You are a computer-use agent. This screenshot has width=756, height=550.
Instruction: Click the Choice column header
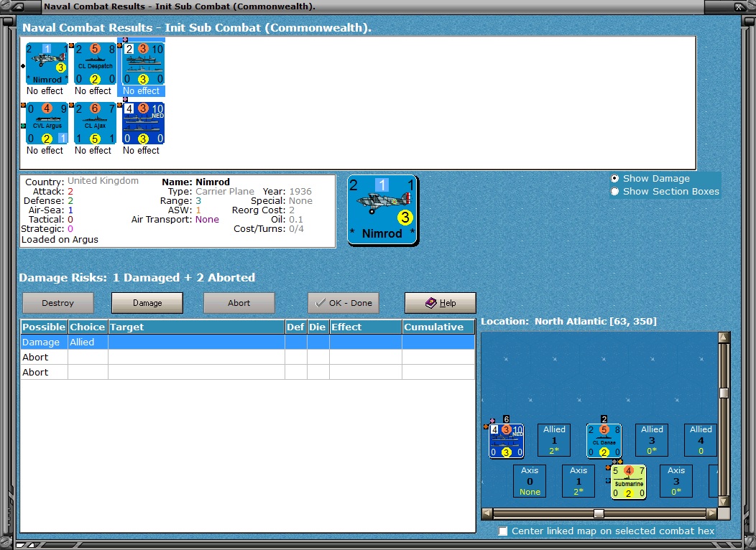(88, 327)
